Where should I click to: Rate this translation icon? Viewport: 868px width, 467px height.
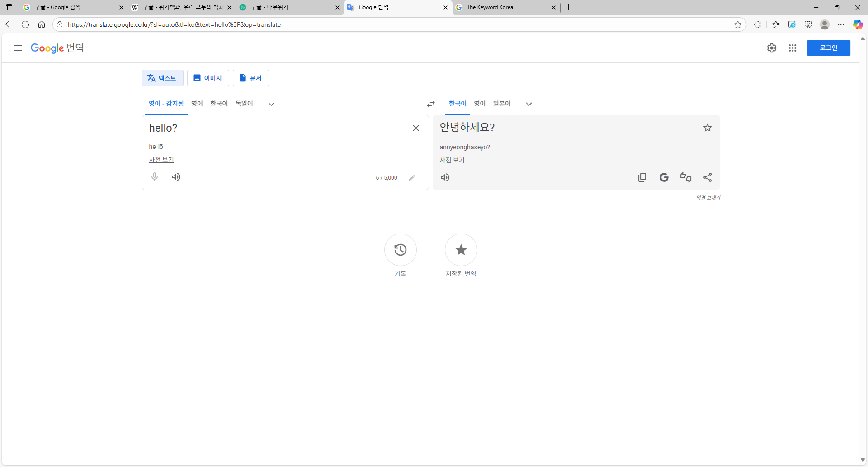686,177
